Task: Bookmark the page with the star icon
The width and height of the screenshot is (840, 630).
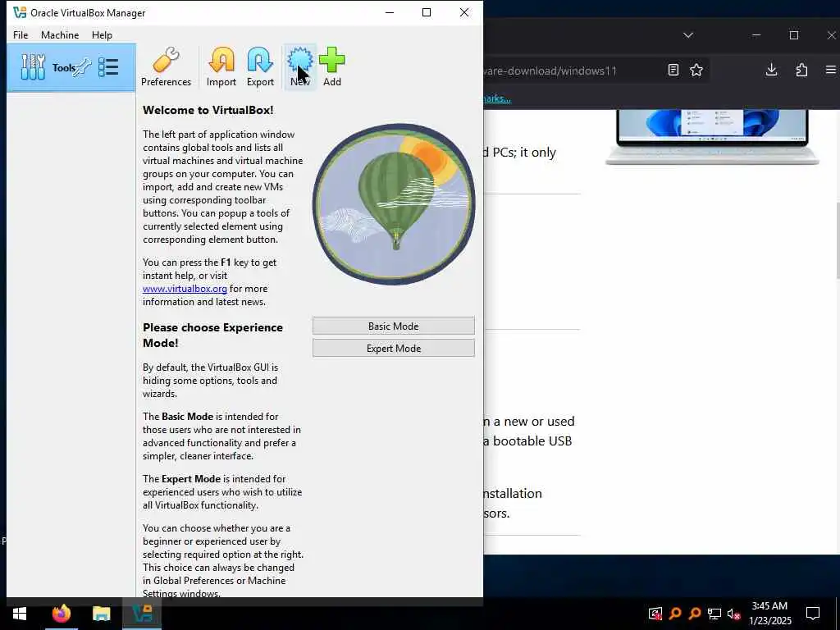Action: pyautogui.click(x=696, y=71)
